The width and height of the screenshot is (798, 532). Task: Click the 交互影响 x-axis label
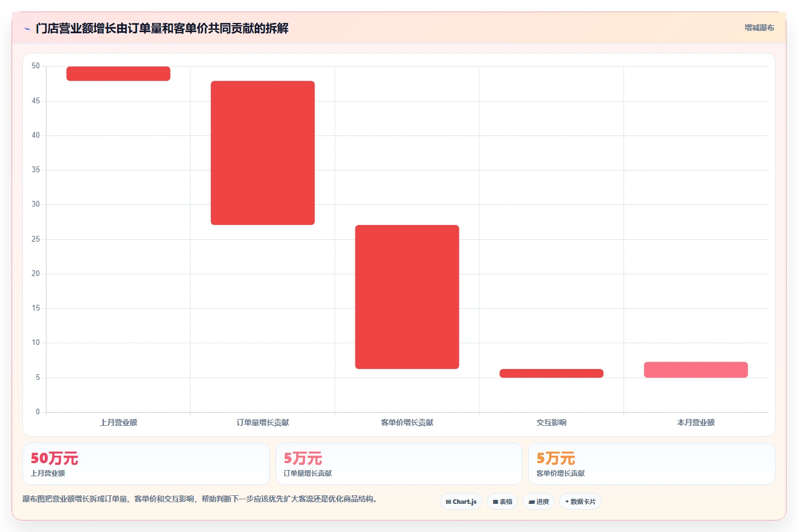click(552, 422)
